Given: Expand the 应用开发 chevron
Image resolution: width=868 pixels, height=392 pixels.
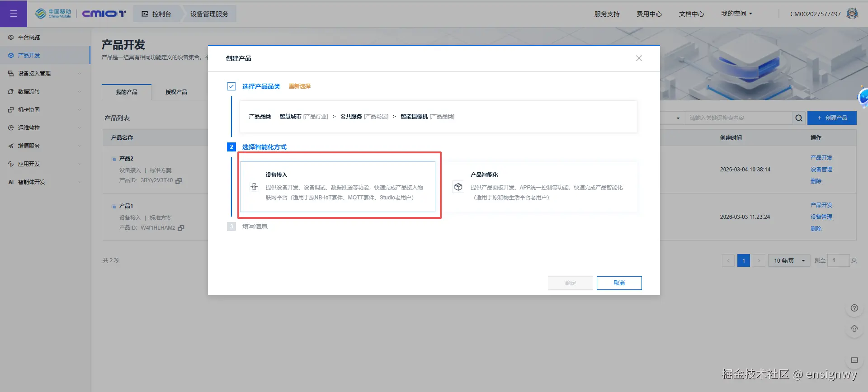Looking at the screenshot, I should coord(80,164).
